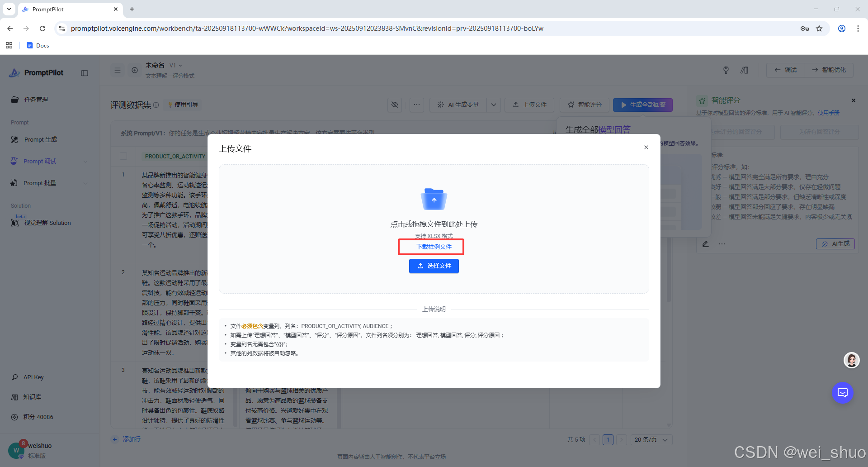Click the edit pencil icon in scoring panel
The height and width of the screenshot is (467, 868).
[x=706, y=244]
